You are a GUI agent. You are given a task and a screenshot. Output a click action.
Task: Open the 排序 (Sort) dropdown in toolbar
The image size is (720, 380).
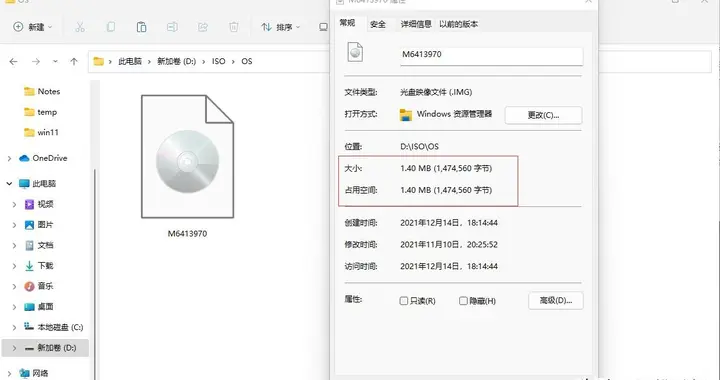(281, 27)
